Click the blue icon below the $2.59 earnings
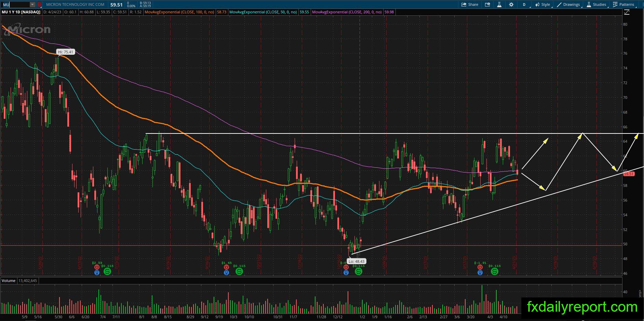 pos(97,273)
